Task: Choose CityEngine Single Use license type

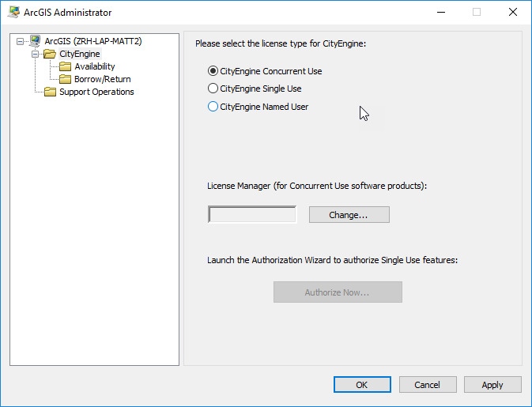Action: [213, 89]
